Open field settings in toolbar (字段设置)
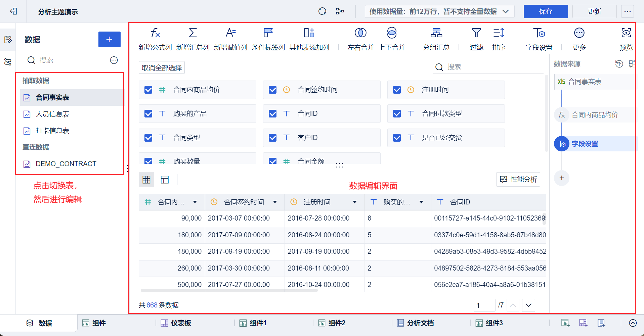 (x=539, y=39)
